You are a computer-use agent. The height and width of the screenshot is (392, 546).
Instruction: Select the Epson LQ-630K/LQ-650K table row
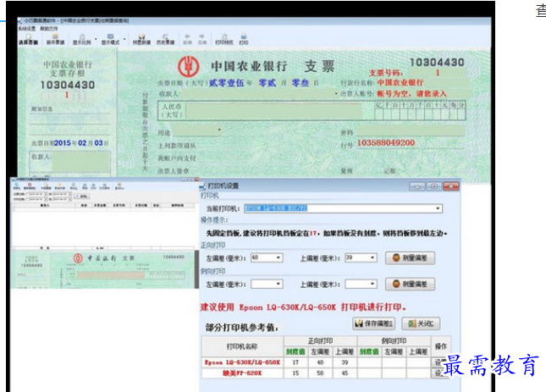click(x=324, y=362)
